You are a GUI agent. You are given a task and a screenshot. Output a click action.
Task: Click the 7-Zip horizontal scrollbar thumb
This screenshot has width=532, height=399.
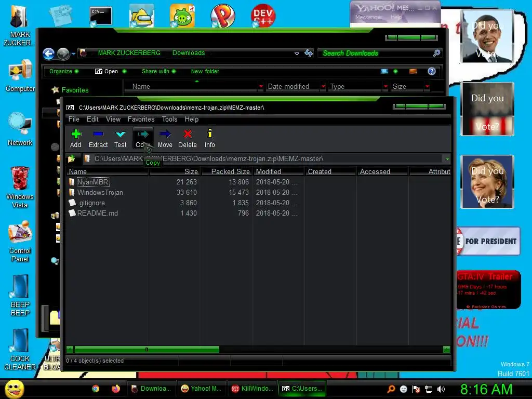tap(147, 349)
